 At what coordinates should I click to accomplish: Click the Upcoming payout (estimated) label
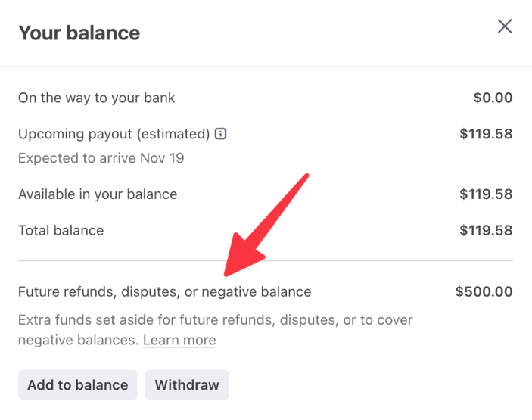pyautogui.click(x=114, y=134)
